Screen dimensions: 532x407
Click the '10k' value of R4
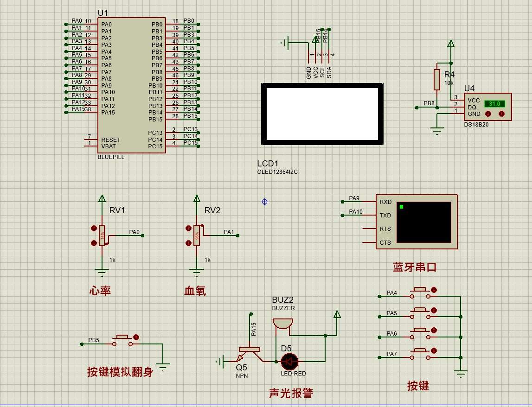click(x=449, y=83)
